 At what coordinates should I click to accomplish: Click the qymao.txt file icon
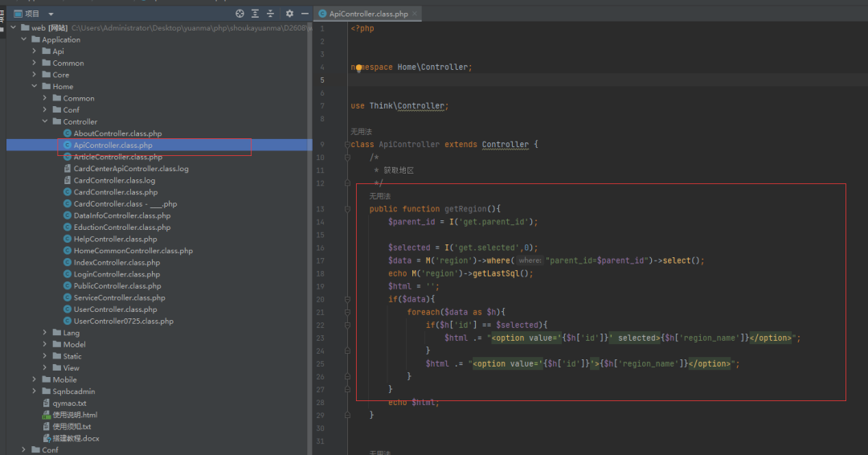(46, 404)
